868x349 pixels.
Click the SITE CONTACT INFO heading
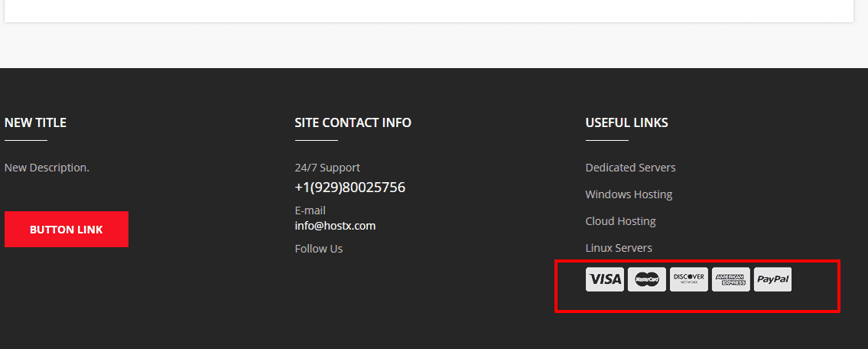[353, 122]
